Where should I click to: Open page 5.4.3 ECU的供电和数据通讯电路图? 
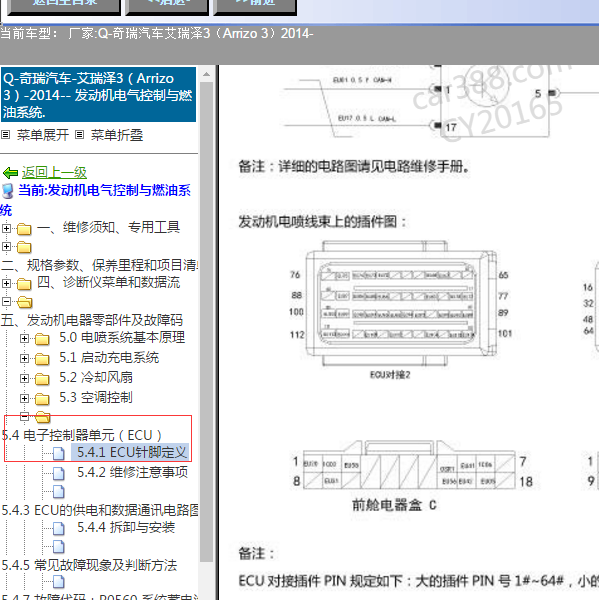point(100,510)
